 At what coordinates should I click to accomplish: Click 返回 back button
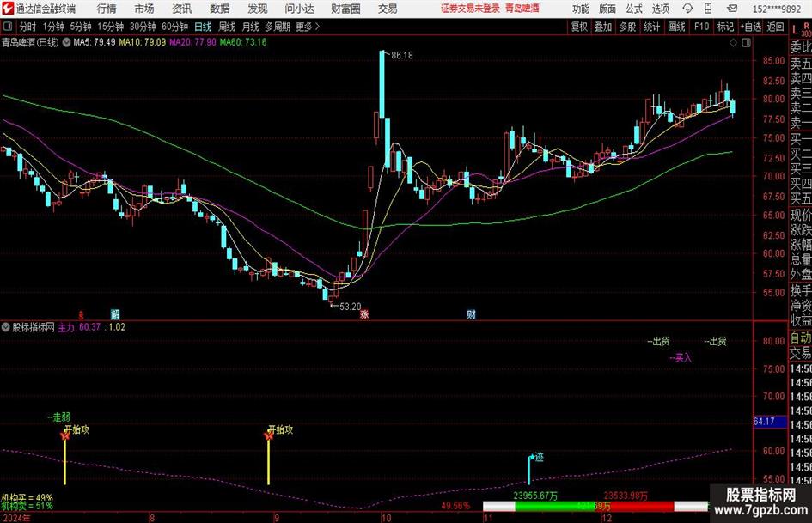pos(775,27)
